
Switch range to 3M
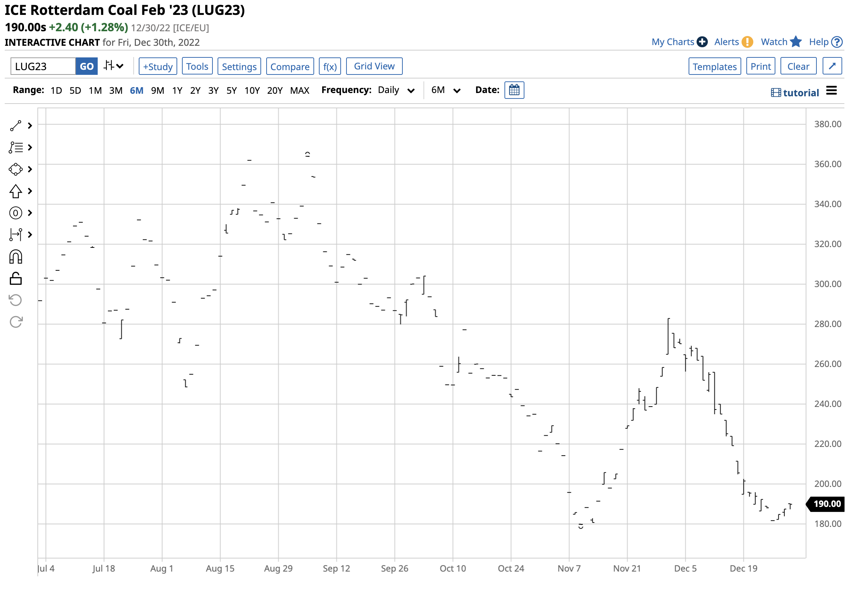point(116,91)
